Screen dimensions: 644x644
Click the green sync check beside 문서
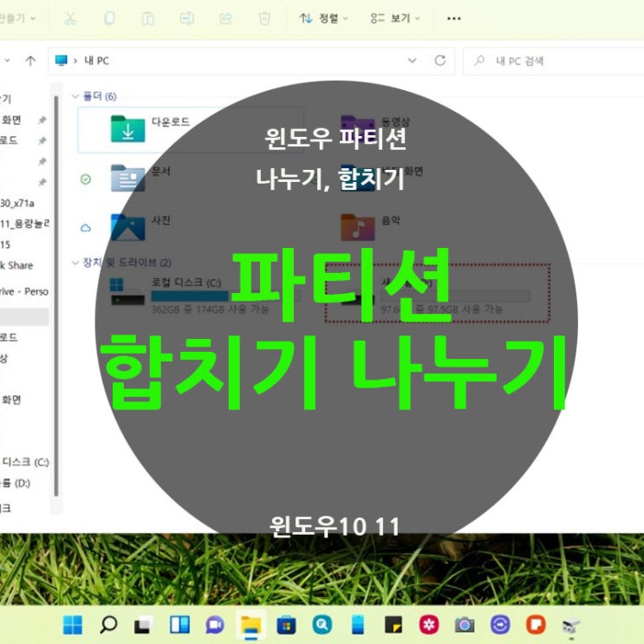pos(86,179)
